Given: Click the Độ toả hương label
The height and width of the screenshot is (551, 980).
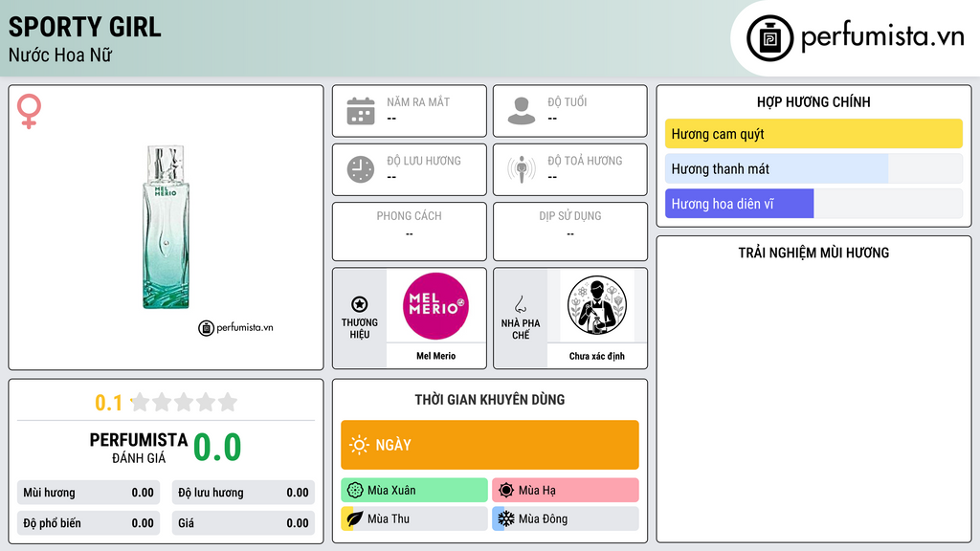Looking at the screenshot, I should pos(585,161).
